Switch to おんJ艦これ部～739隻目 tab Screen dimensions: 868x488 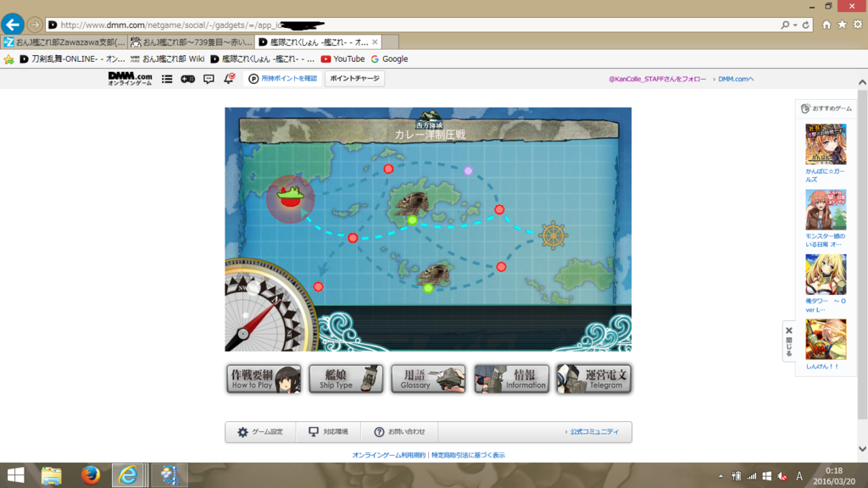tap(191, 42)
